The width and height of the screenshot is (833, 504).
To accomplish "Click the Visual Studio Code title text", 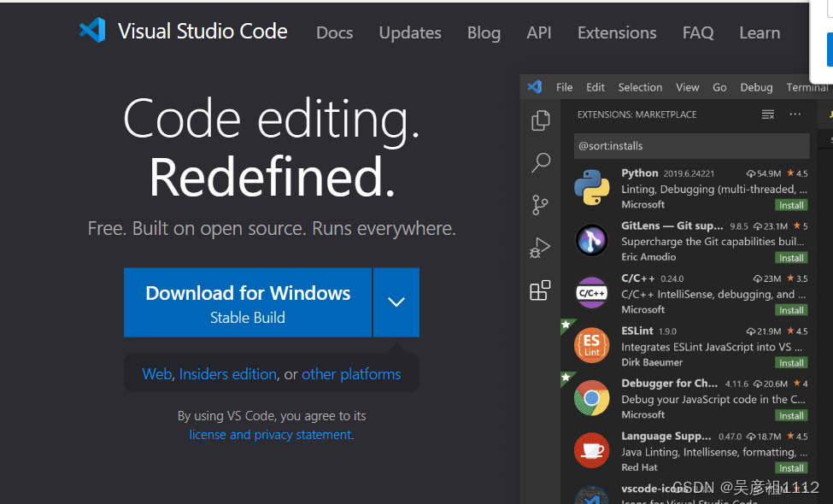I will (202, 31).
